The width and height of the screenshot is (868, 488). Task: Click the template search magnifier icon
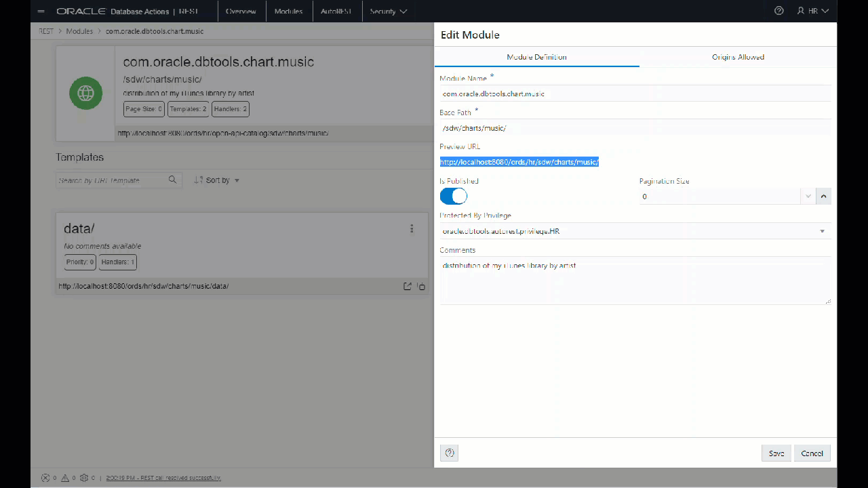(173, 180)
